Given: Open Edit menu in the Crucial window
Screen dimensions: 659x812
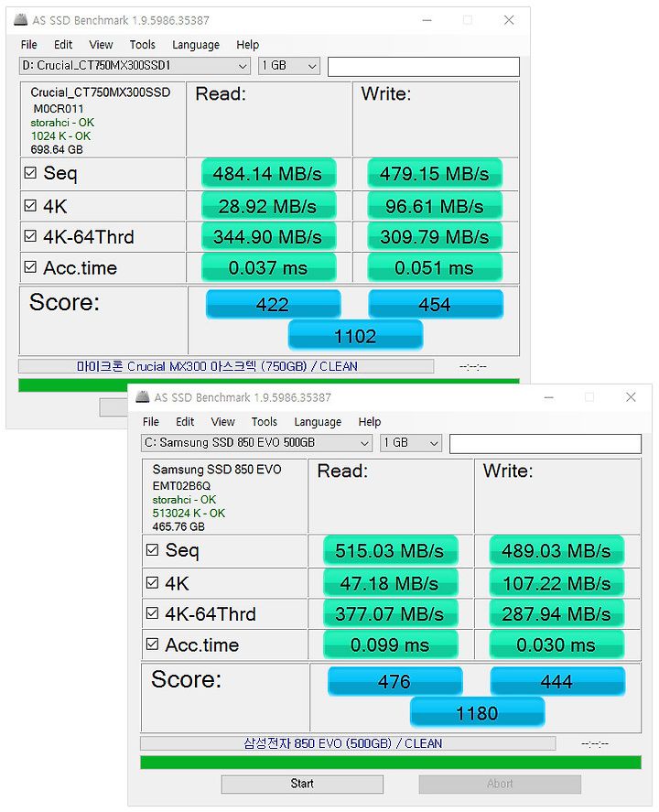Looking at the screenshot, I should tap(63, 45).
